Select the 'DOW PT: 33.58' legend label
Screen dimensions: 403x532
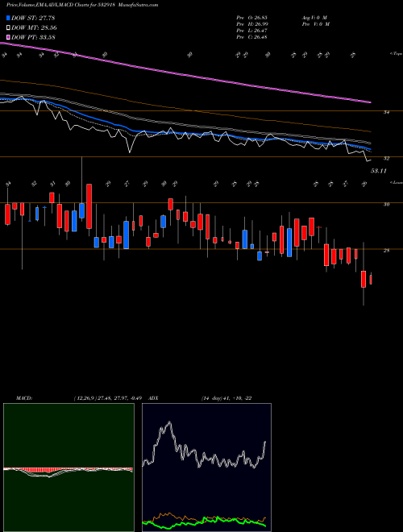33,37
